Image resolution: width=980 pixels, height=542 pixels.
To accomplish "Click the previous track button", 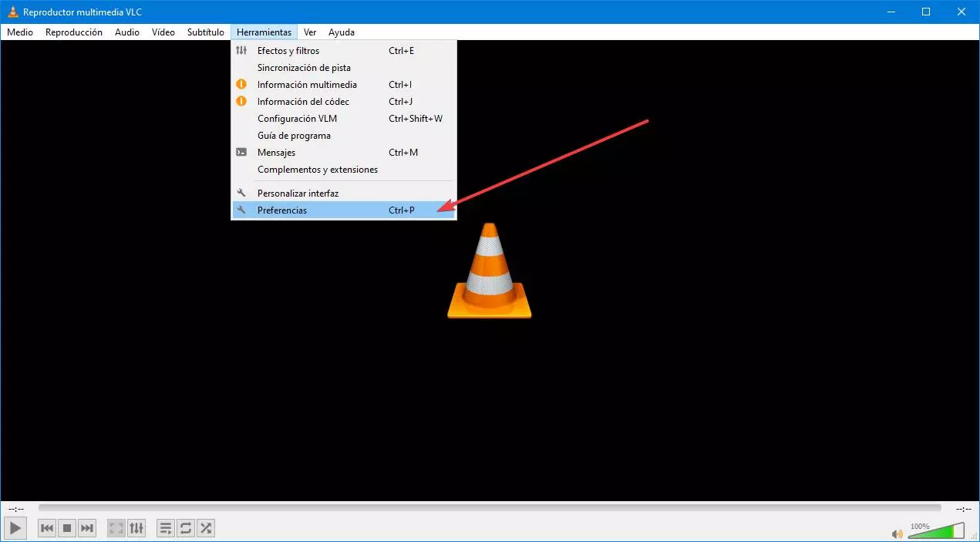I will (47, 528).
